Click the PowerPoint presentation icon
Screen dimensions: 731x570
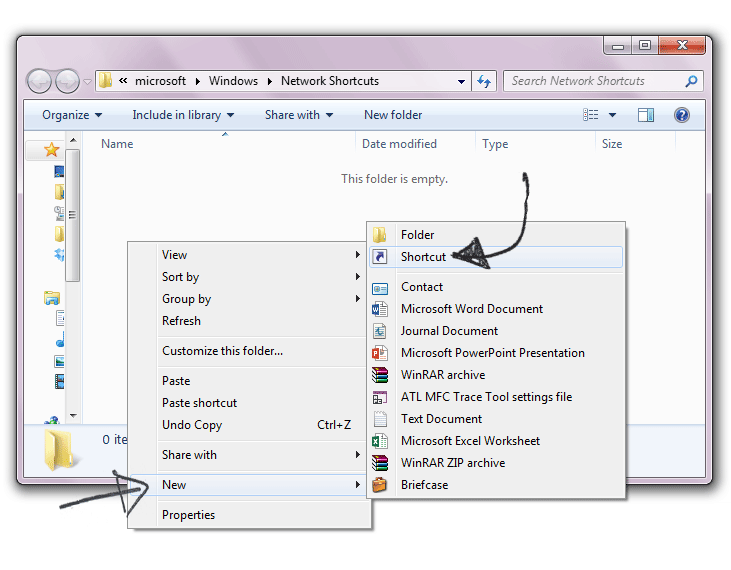click(379, 353)
